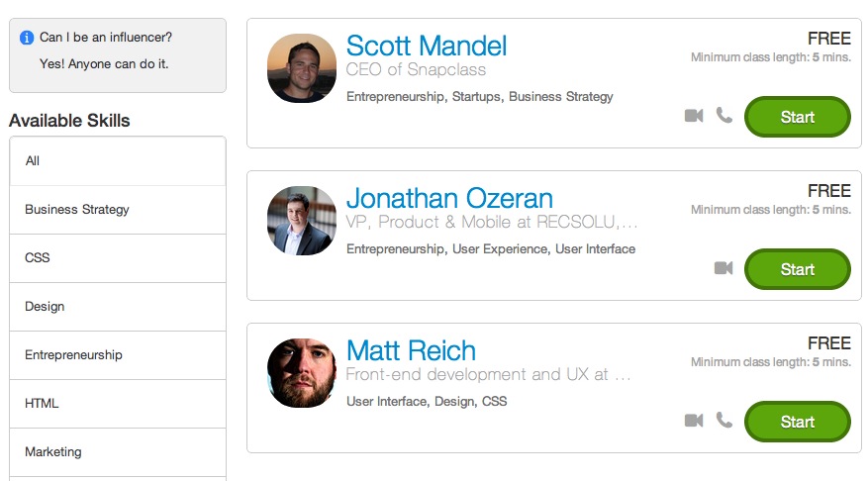Start a class with Matt Reich
Screen dimensions: 868x481
click(x=797, y=422)
